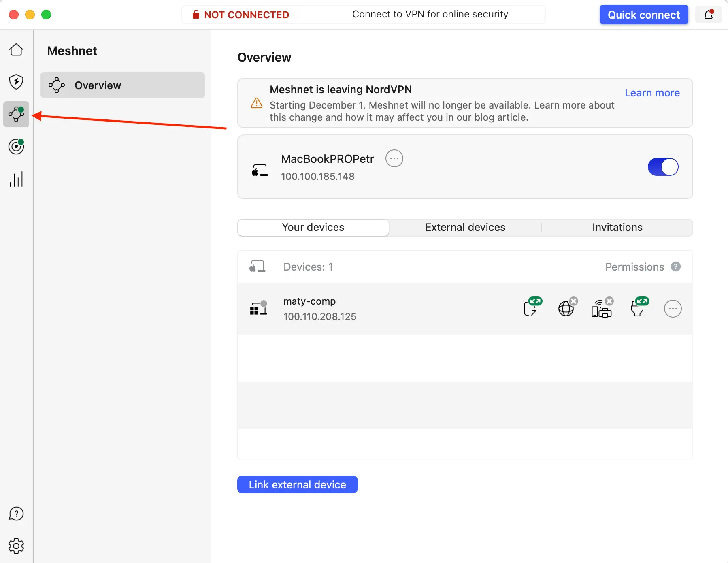Follow the Learn more link

point(652,93)
